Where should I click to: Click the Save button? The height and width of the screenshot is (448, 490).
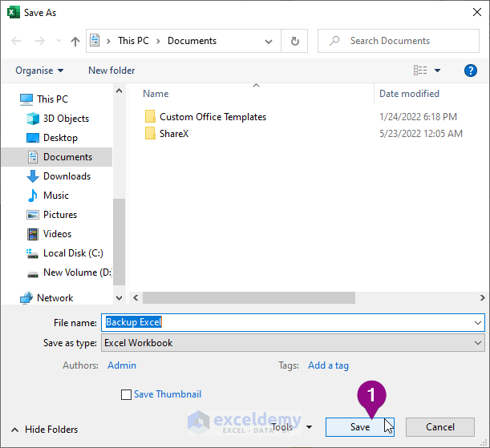tap(360, 427)
